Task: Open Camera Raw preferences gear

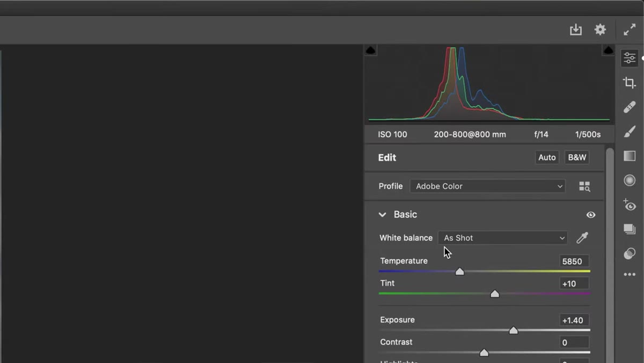Action: (601, 30)
